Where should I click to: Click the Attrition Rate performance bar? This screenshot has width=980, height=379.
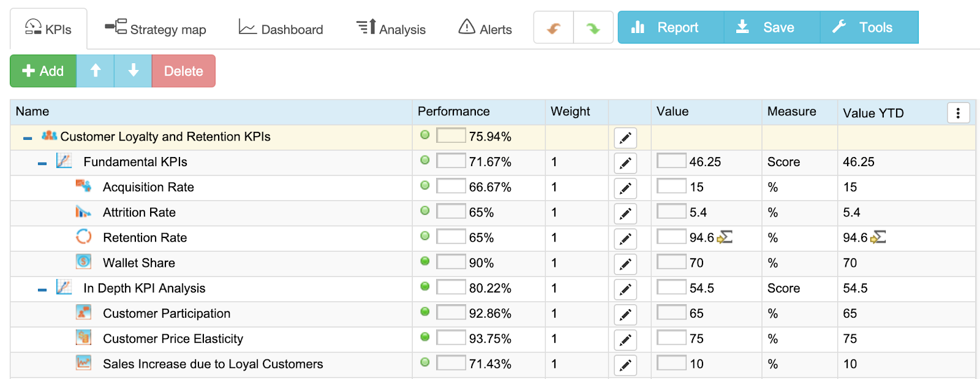pyautogui.click(x=451, y=212)
